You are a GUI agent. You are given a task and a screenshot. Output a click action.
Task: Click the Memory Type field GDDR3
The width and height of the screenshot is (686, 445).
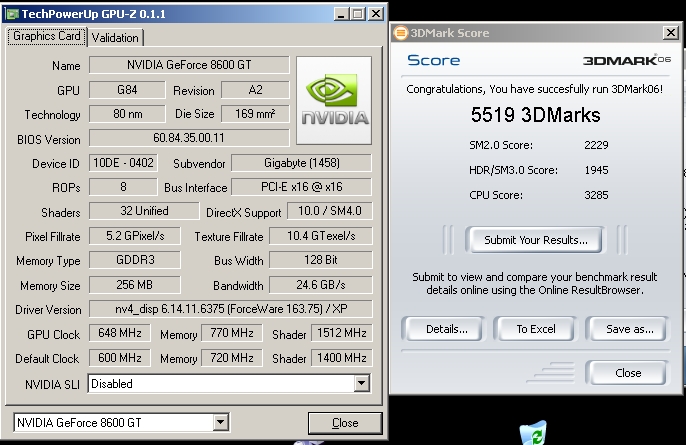(x=135, y=260)
